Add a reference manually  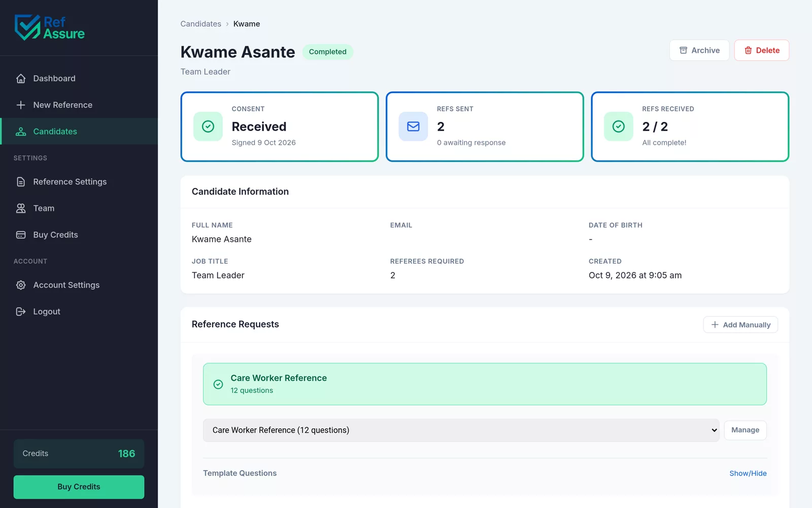[740, 325]
